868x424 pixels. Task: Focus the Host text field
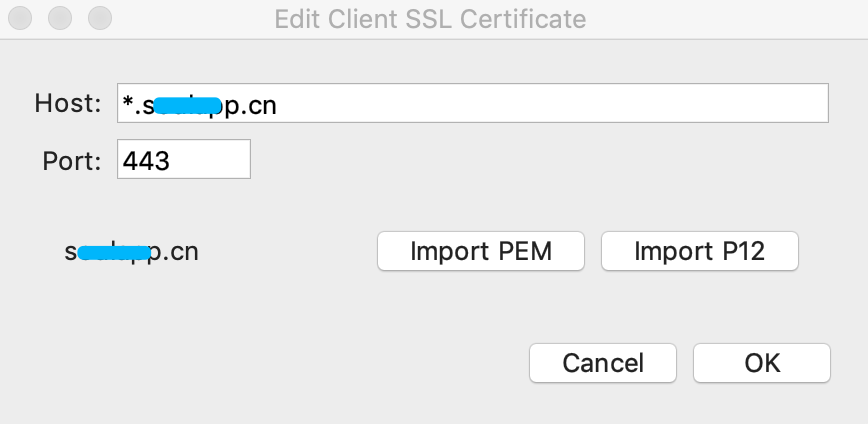(472, 103)
